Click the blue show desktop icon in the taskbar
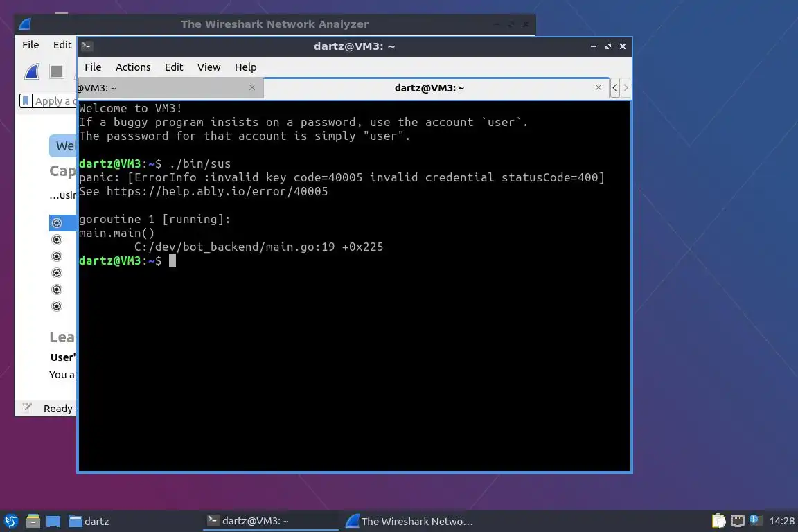Viewport: 798px width, 532px height. coord(53,522)
